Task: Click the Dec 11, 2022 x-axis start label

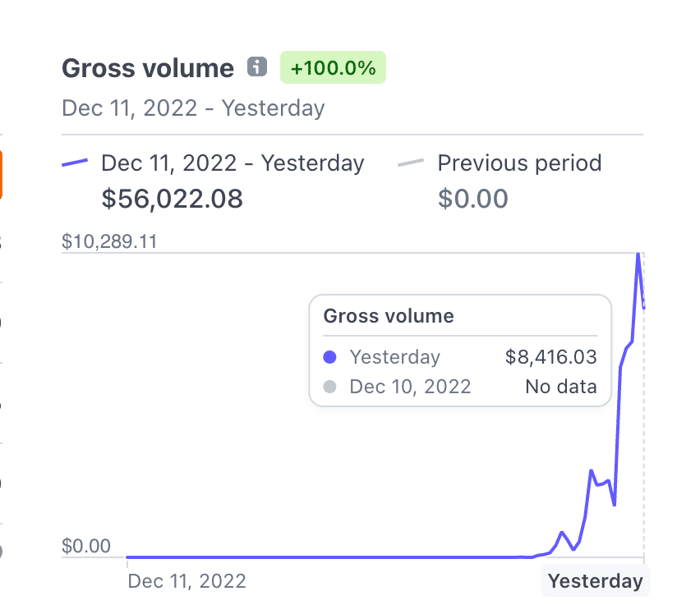Action: click(187, 581)
